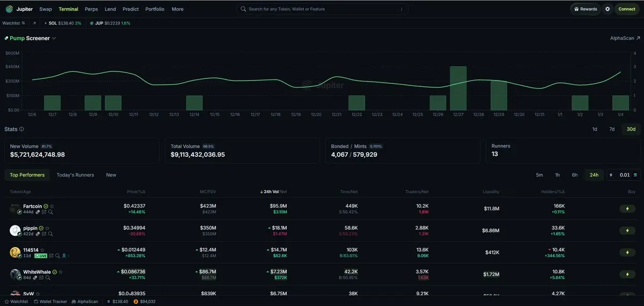Click Fartcoin's verified badge
Image resolution: width=644 pixels, height=306 pixels.
(46, 206)
